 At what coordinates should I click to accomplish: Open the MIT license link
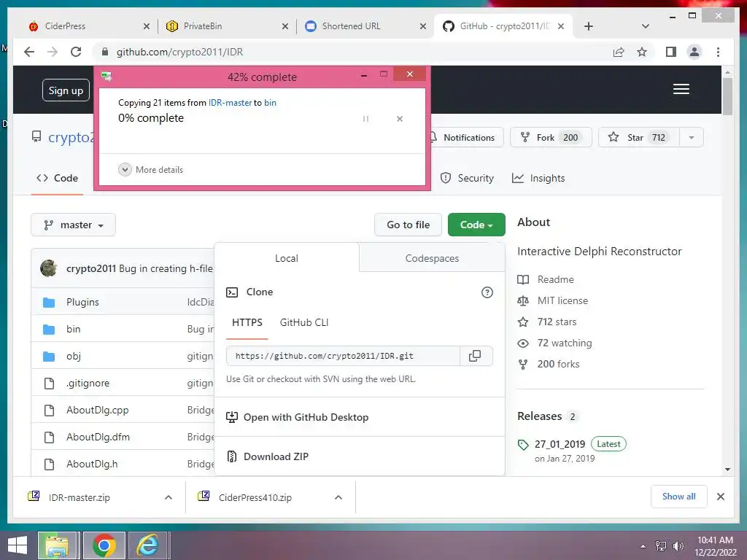(553, 300)
